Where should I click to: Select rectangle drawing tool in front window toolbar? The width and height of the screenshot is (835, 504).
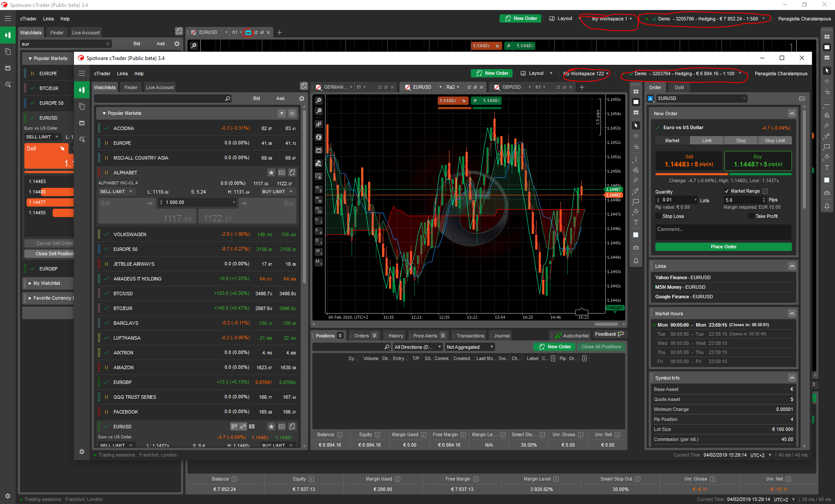[x=636, y=201]
